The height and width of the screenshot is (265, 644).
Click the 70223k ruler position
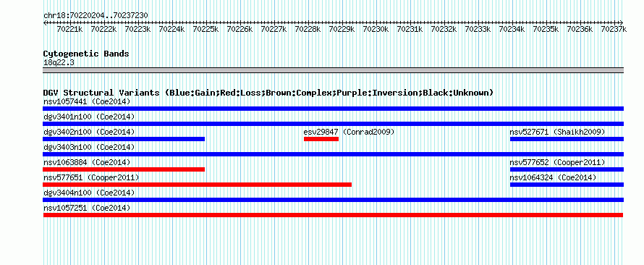pyautogui.click(x=138, y=29)
